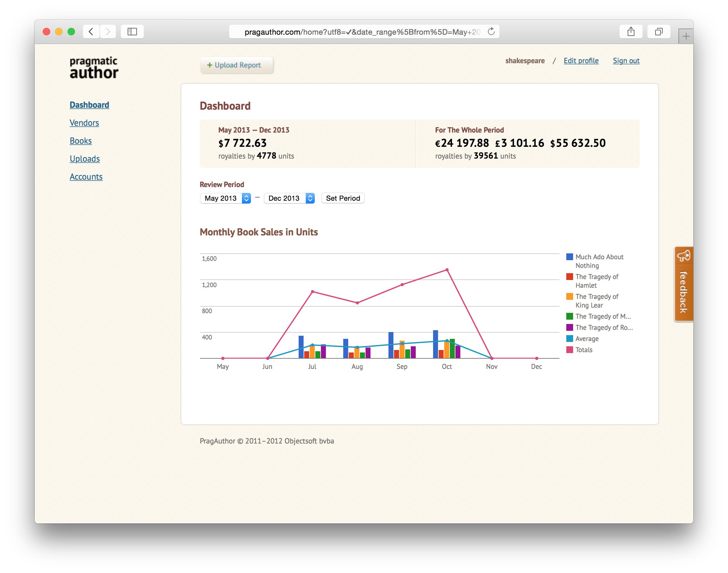Click the Set Period button
Screen dimensions: 728x573
343,198
